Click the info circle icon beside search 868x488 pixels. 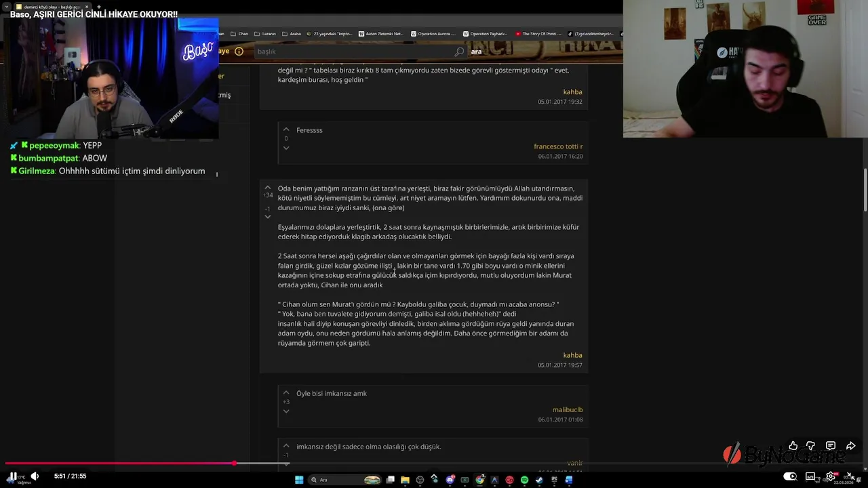tap(239, 52)
